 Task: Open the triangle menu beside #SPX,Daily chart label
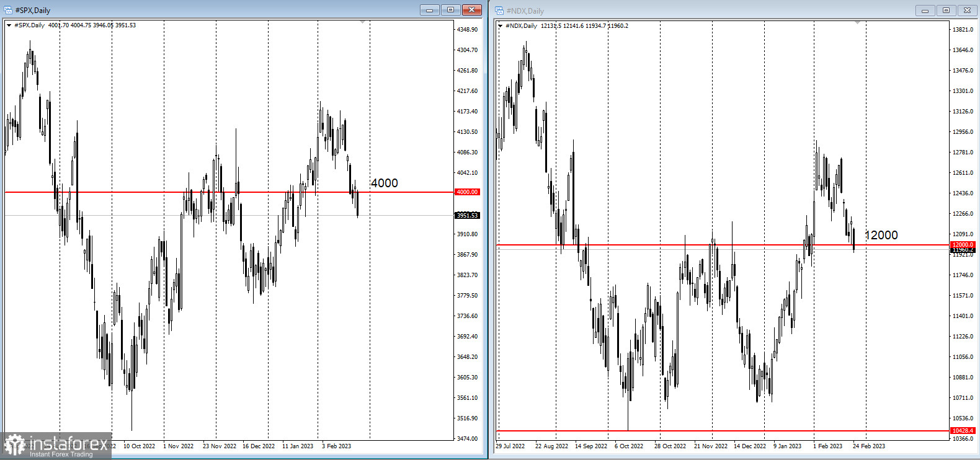[9, 25]
